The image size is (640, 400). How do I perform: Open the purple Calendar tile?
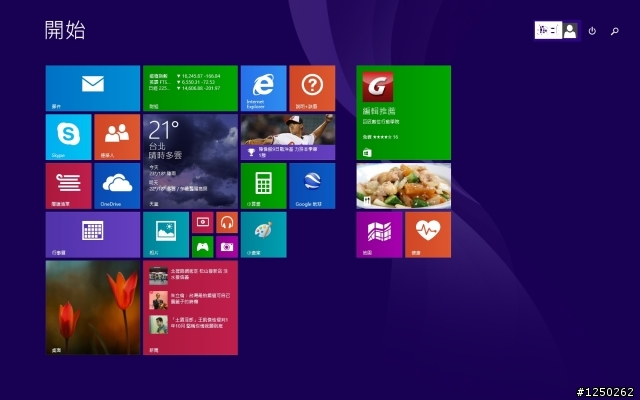pos(93,235)
